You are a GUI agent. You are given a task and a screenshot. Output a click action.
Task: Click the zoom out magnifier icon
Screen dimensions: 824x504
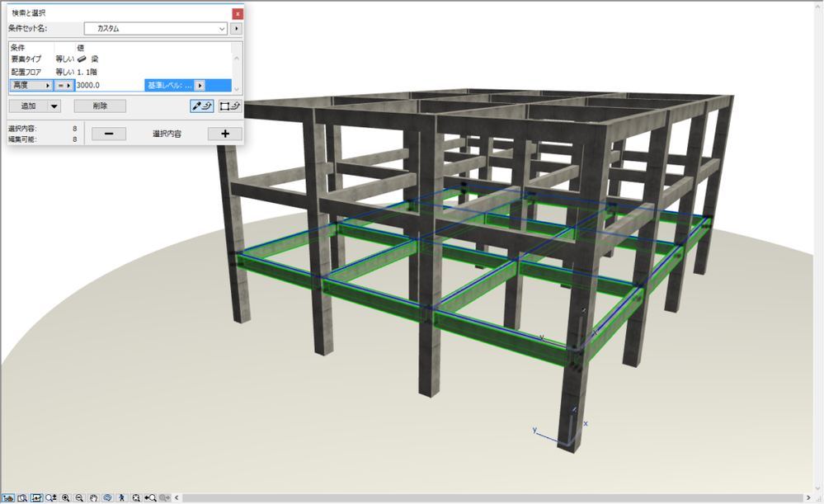coord(79,497)
